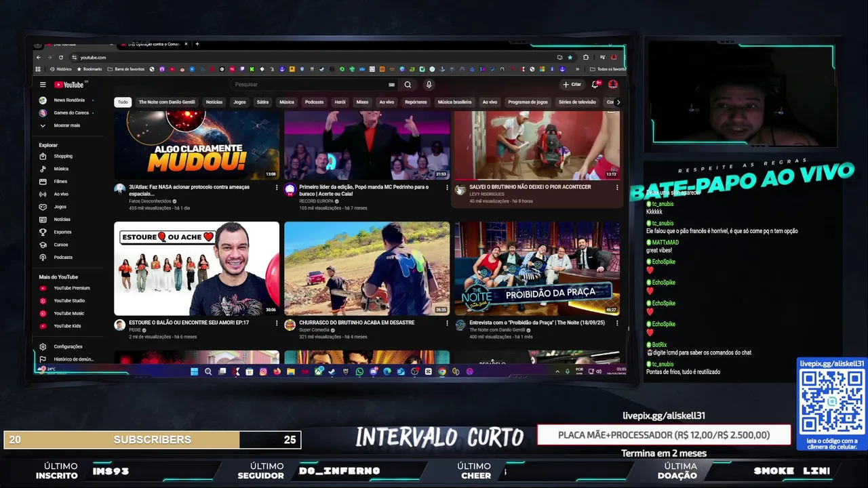
Task: Open a new Chrome tab
Action: click(197, 44)
